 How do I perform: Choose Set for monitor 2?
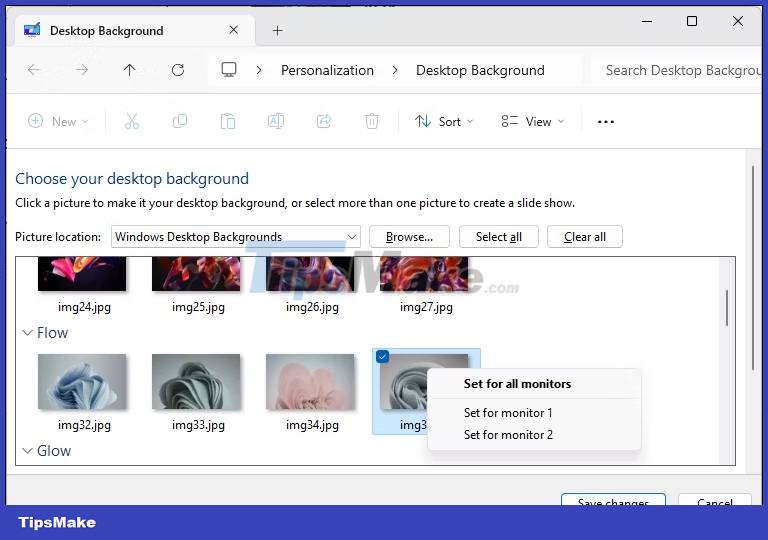[508, 435]
